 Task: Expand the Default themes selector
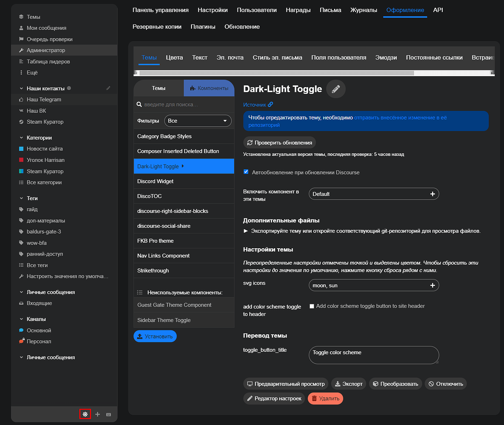pos(373,194)
